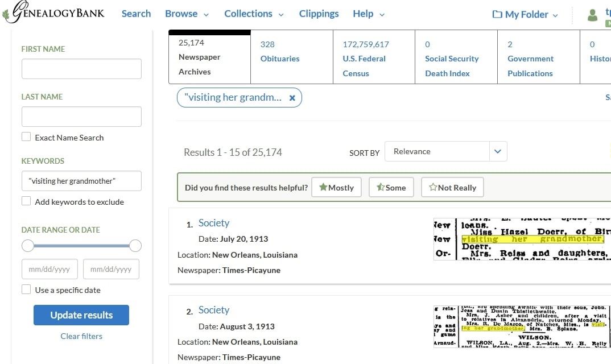Switch to the U.S. Federal Census tab
This screenshot has height=364, width=611.
pyautogui.click(x=374, y=57)
